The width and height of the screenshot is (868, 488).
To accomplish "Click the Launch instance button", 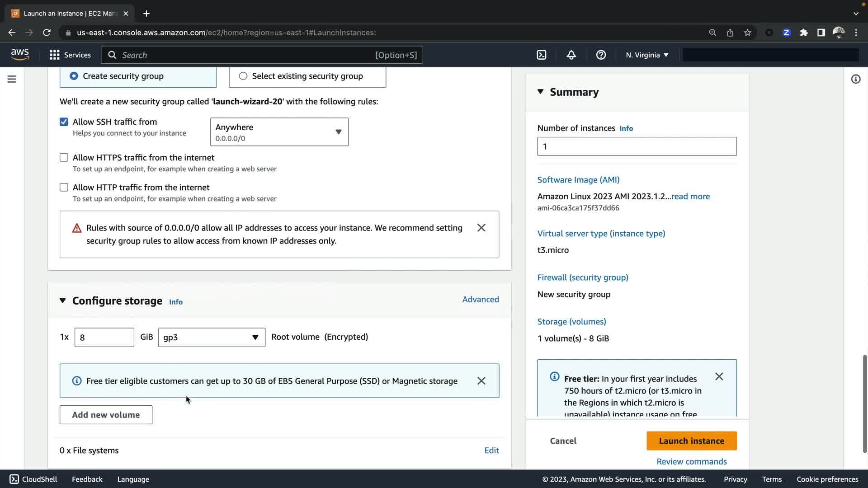I will click(691, 441).
